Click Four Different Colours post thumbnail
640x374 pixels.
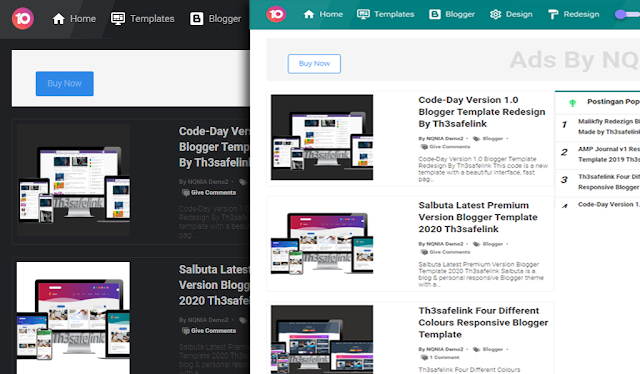pos(322,340)
